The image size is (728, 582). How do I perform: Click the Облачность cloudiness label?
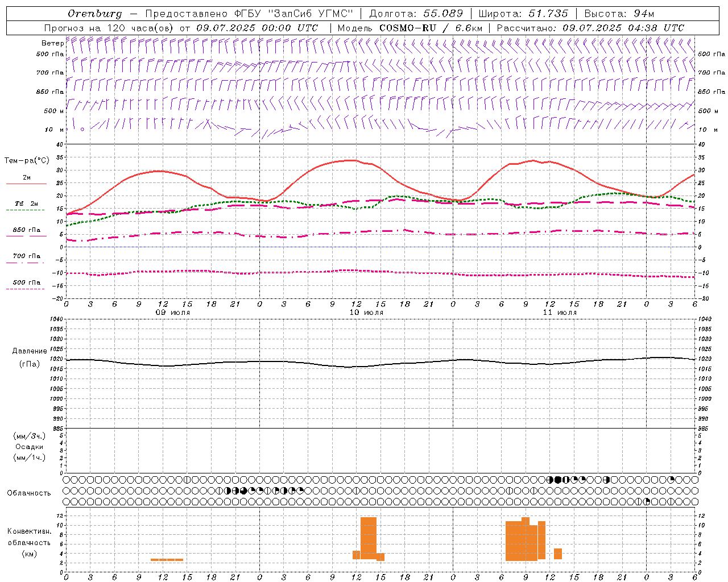click(x=29, y=493)
